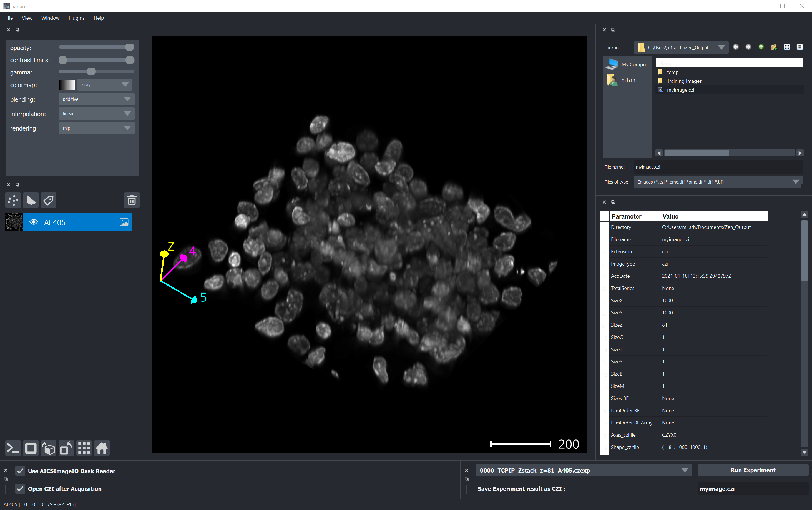Delete the selected layer with trash icon
Screen dimensions: 812x510
(132, 200)
